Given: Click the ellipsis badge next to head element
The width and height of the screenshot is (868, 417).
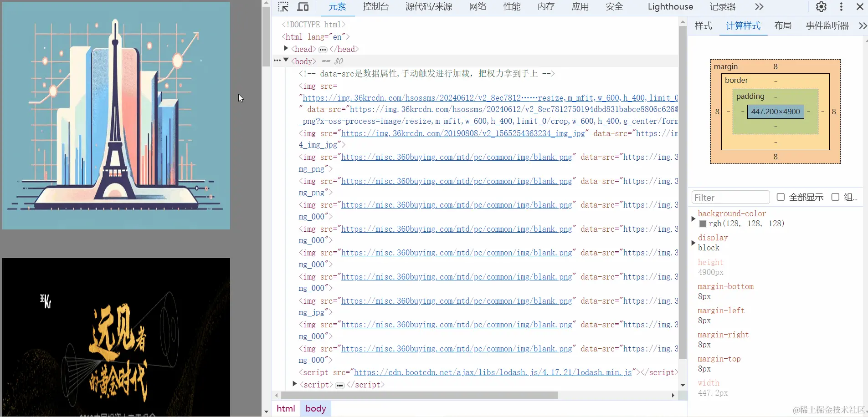Looking at the screenshot, I should [x=322, y=49].
